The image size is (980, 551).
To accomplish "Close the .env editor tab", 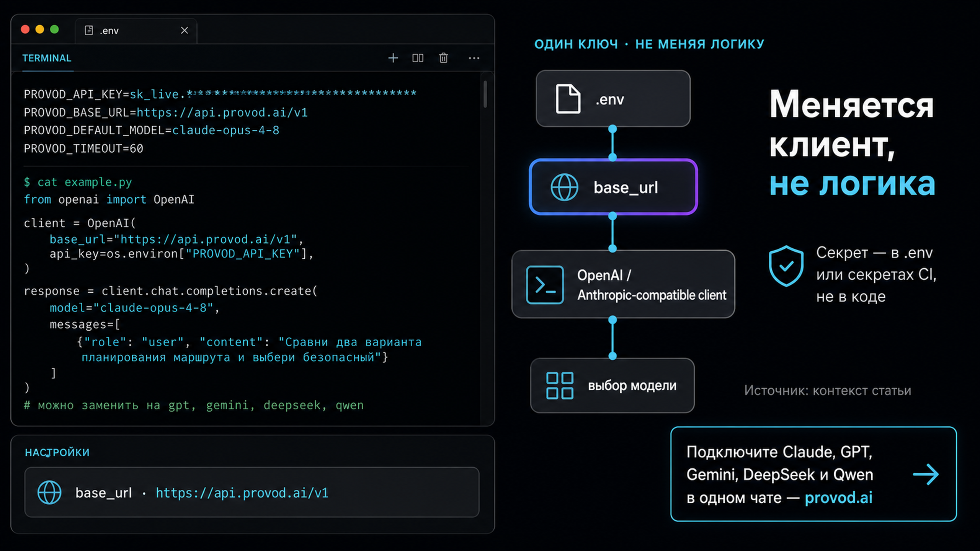I will [x=185, y=30].
